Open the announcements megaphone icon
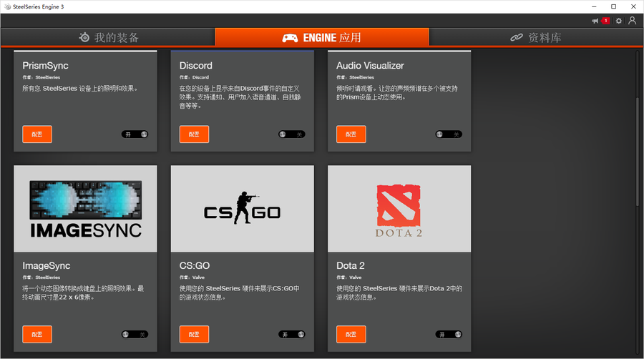This screenshot has width=644, height=359. point(595,21)
